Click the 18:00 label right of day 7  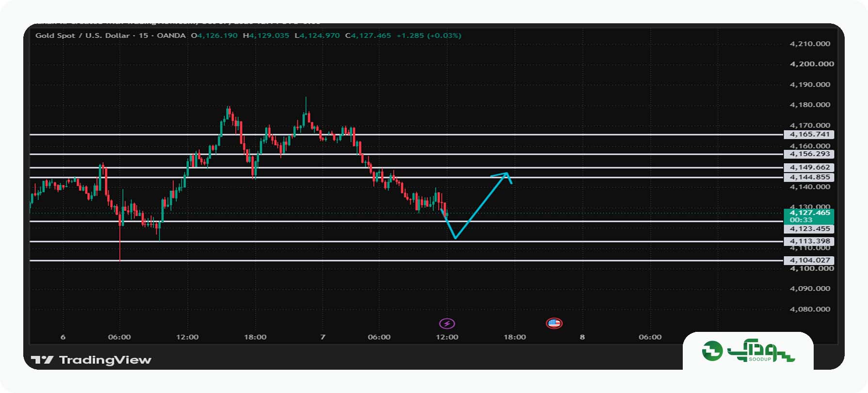[514, 337]
